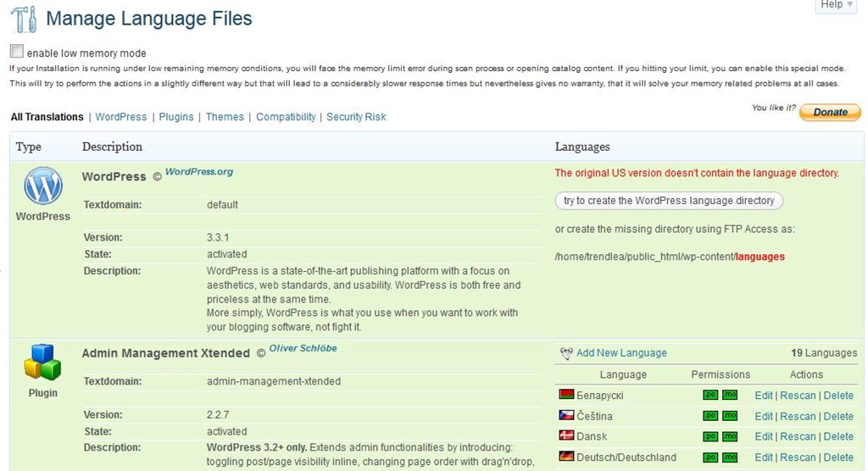Rescan the Deutsch/Deutschland language file

(x=798, y=457)
